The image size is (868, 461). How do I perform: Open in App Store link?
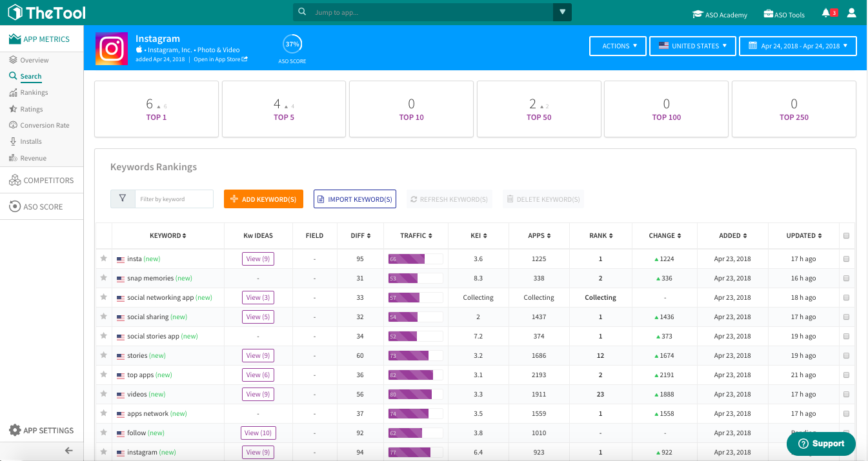(221, 59)
